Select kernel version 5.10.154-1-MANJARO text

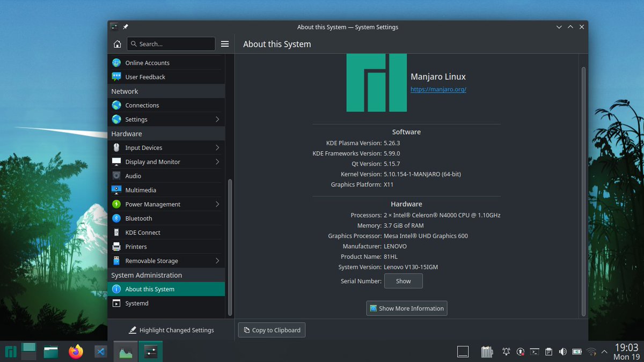coord(422,174)
